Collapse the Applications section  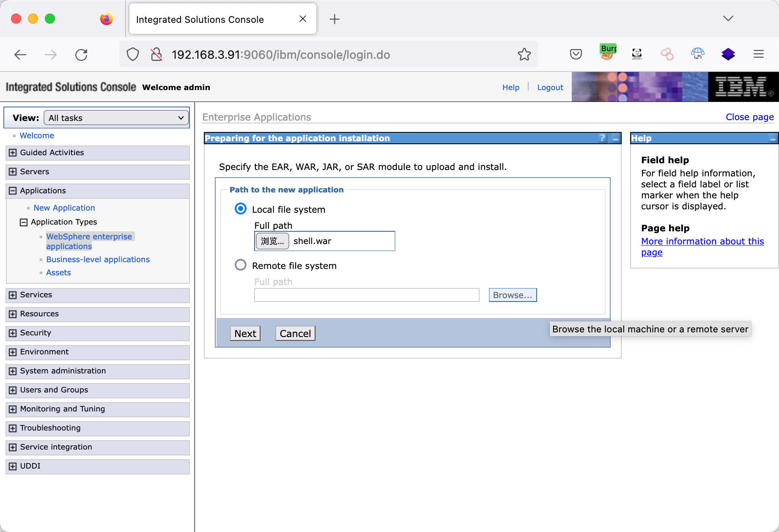point(13,191)
